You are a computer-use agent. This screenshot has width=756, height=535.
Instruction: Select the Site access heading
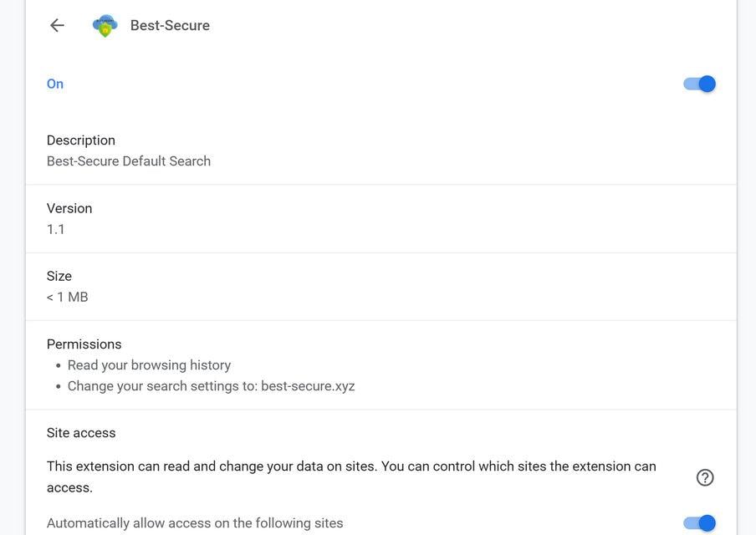(x=81, y=433)
